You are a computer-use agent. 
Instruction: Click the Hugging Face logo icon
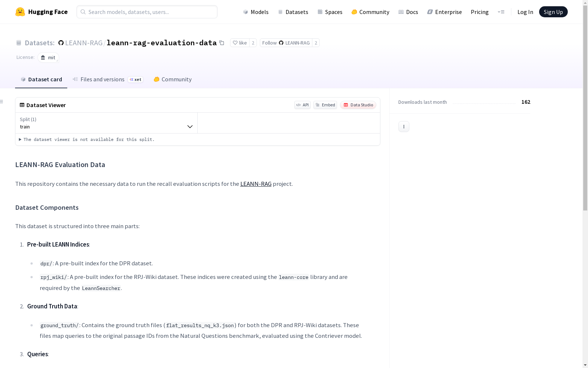pos(20,12)
